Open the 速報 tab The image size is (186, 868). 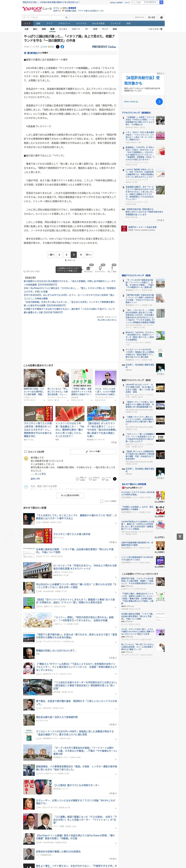(x=38, y=24)
